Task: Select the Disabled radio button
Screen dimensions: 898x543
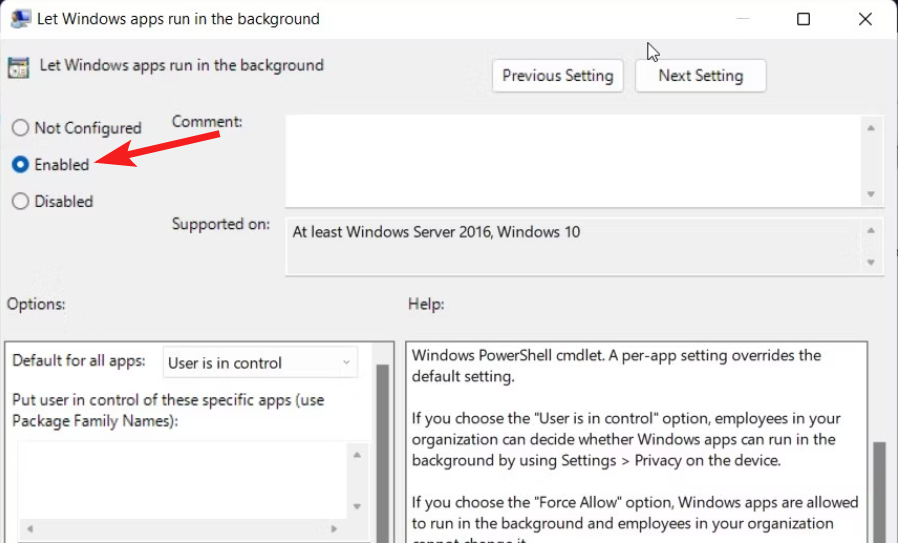Action: pos(20,201)
